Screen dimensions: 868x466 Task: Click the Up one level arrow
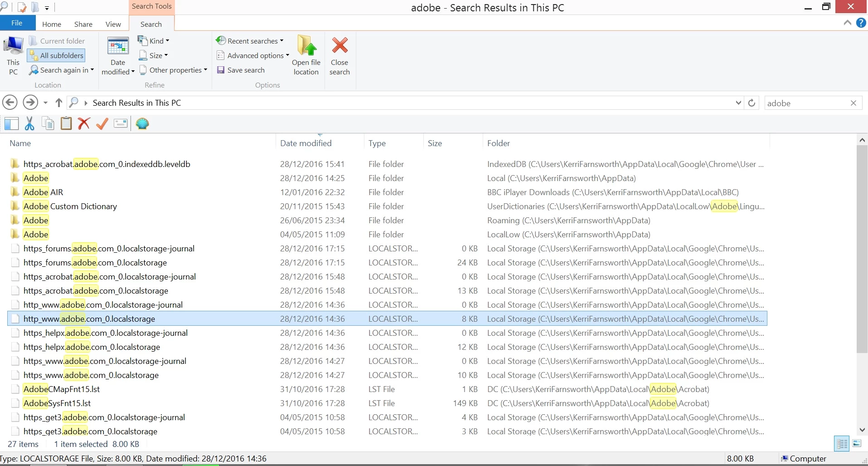pos(58,103)
